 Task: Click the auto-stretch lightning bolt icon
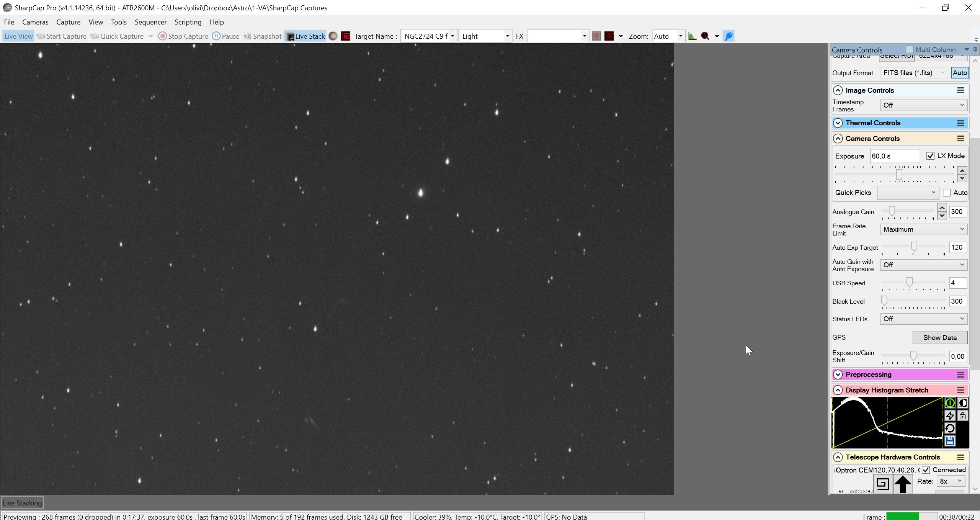[x=950, y=416]
